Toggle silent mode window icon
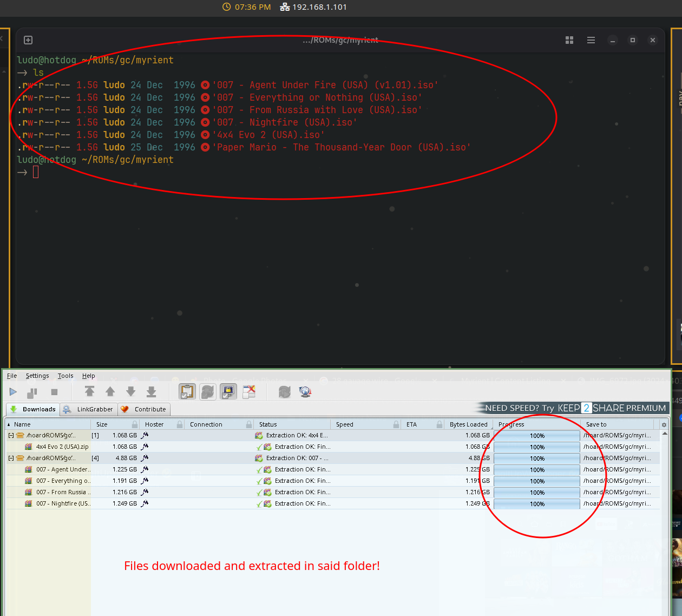 [249, 391]
